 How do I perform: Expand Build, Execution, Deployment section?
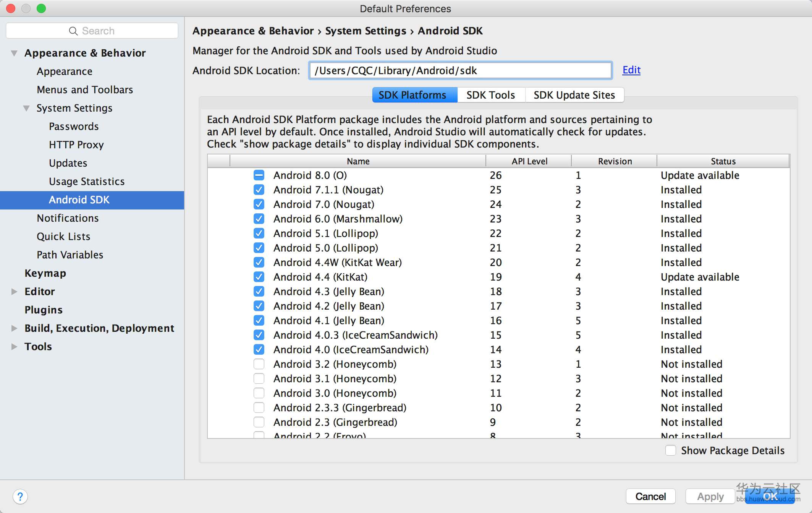coord(14,328)
